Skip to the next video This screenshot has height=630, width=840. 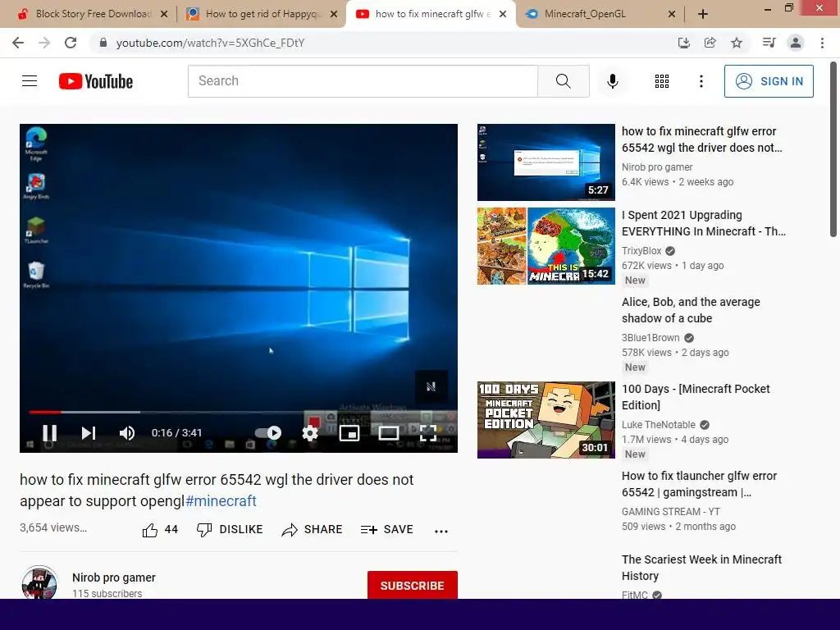point(89,432)
